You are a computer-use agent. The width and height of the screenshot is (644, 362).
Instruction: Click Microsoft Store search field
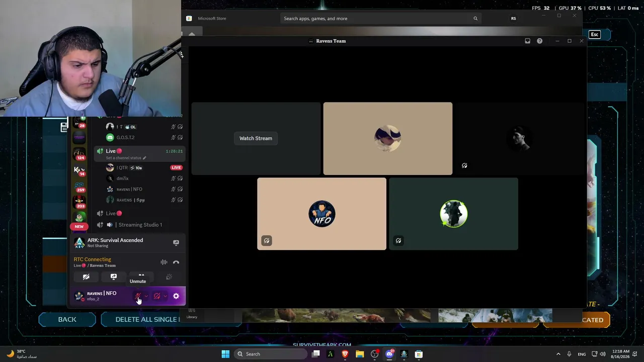pyautogui.click(x=381, y=19)
